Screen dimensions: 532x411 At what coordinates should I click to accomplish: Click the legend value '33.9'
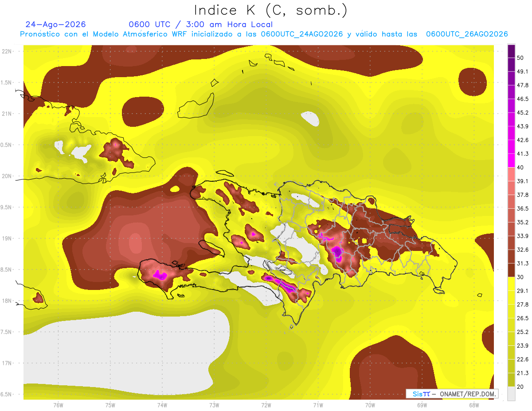point(523,236)
